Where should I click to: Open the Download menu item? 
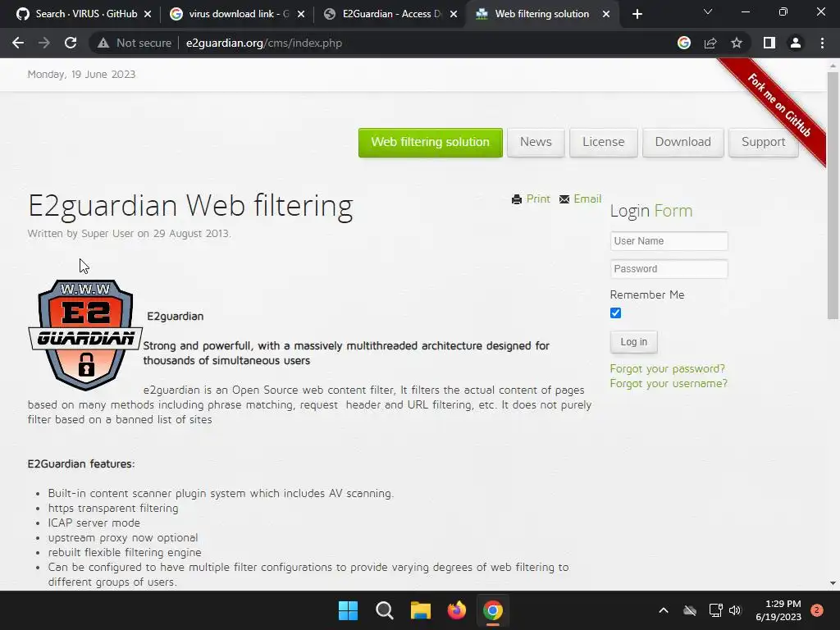click(683, 143)
